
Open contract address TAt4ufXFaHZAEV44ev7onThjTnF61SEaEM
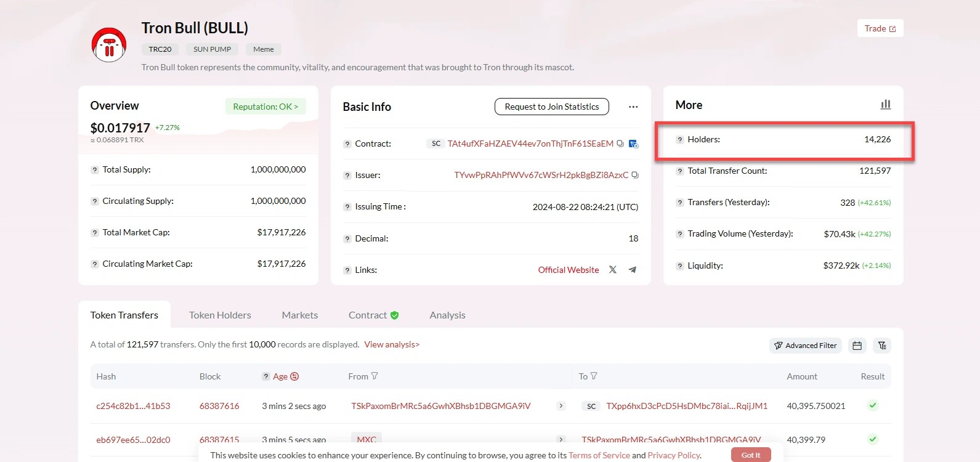click(530, 144)
